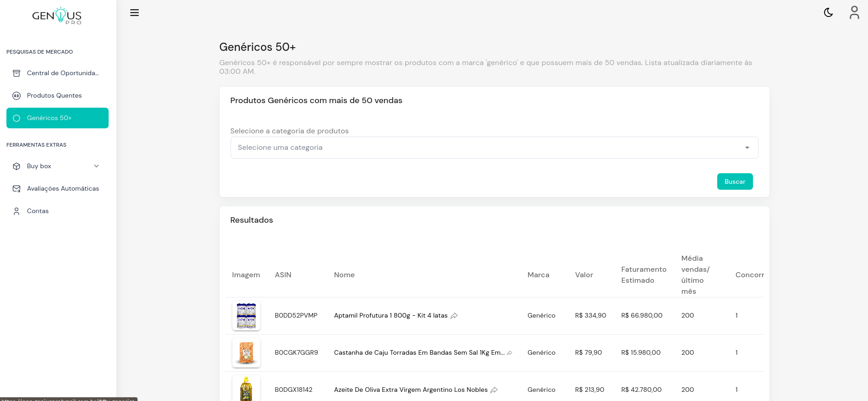The image size is (868, 401).
Task: Click Azeite olive oil thumbnail image
Action: click(x=246, y=389)
